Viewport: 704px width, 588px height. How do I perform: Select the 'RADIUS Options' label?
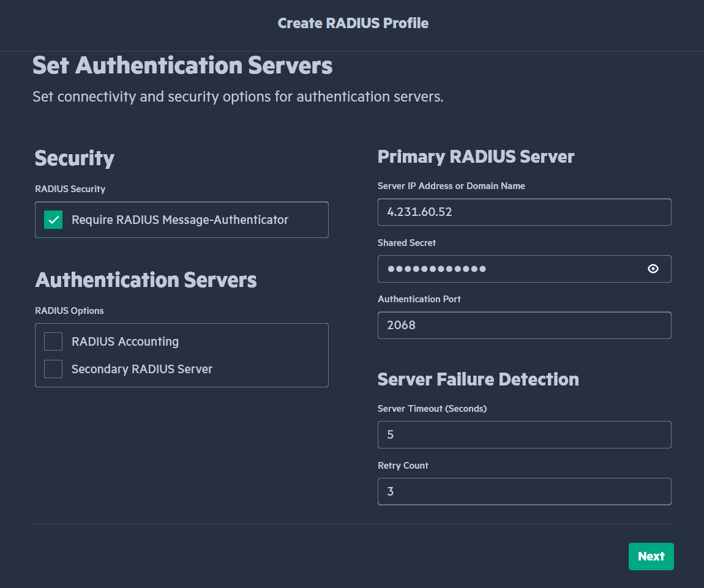tap(69, 311)
